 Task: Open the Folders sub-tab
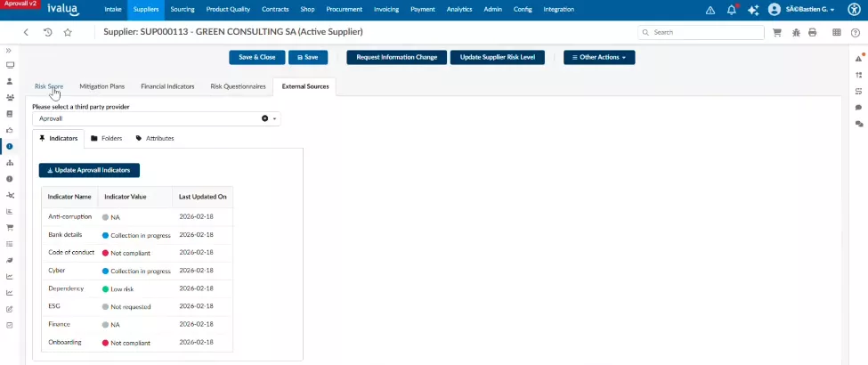pyautogui.click(x=107, y=139)
